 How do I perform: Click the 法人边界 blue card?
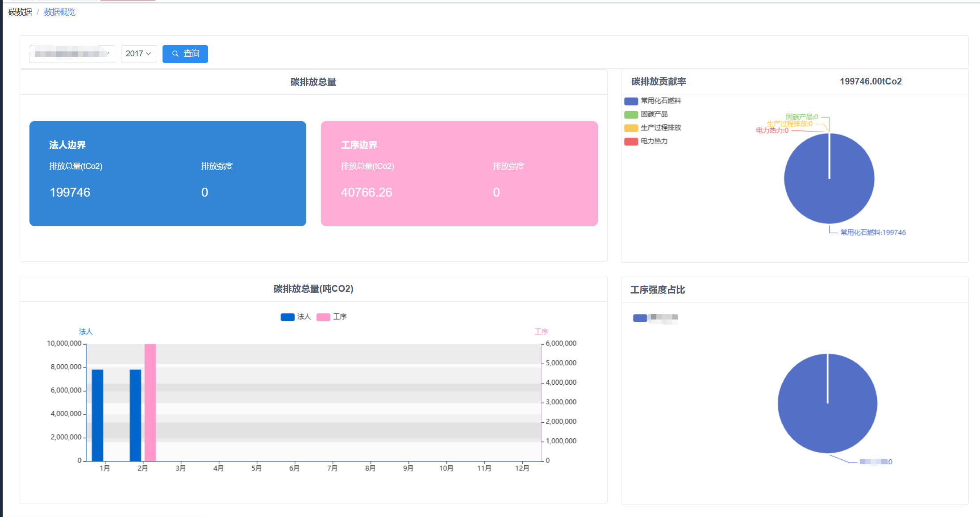[168, 173]
